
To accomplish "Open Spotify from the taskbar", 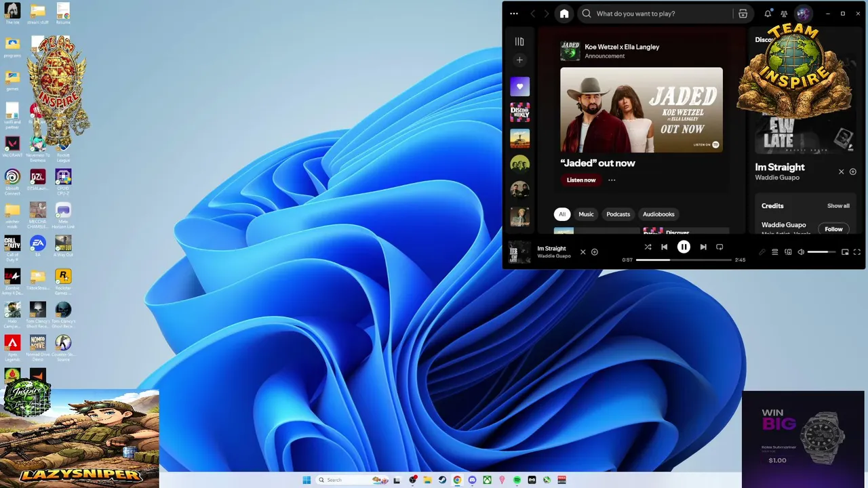I will (517, 480).
